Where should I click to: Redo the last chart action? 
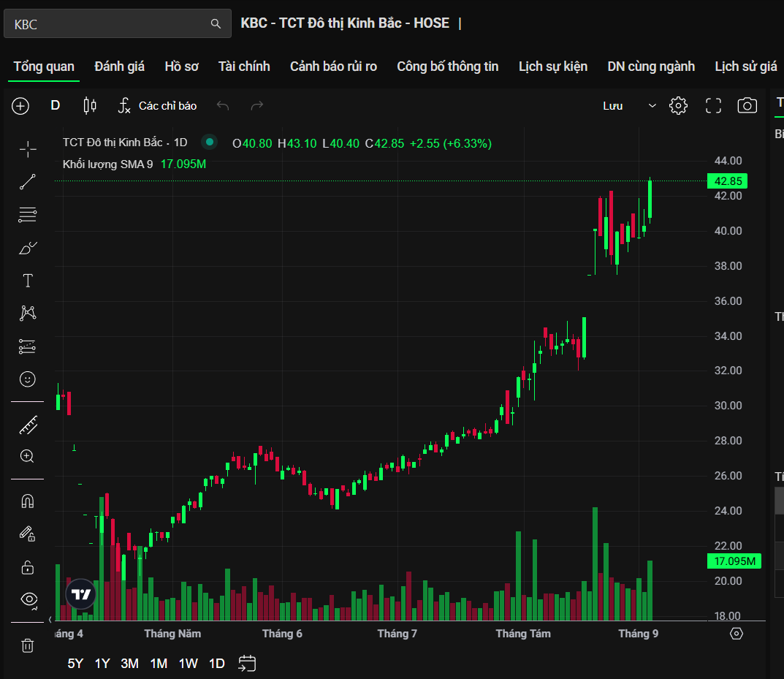click(x=257, y=105)
